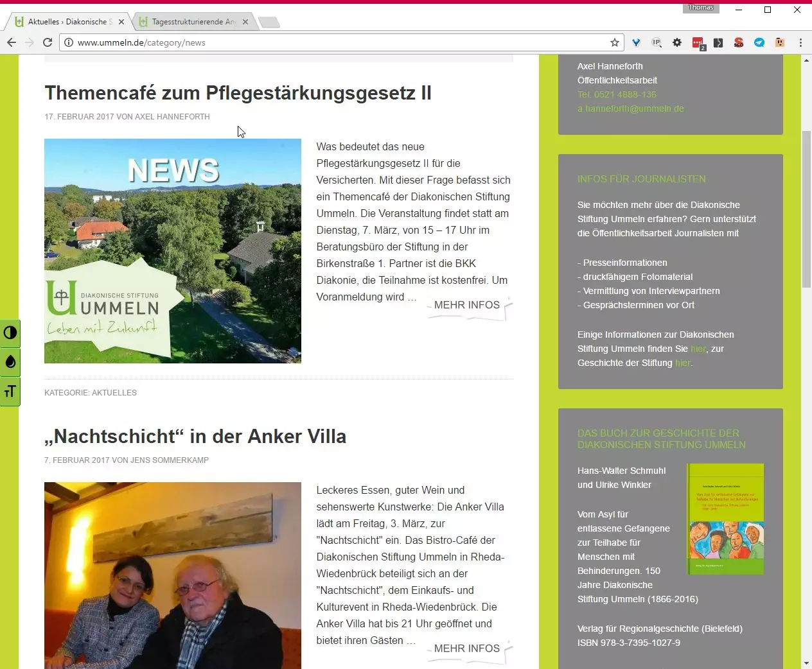Select the list item '- Presseinformationen'
Image resolution: width=812 pixels, height=669 pixels.
pyautogui.click(x=622, y=263)
